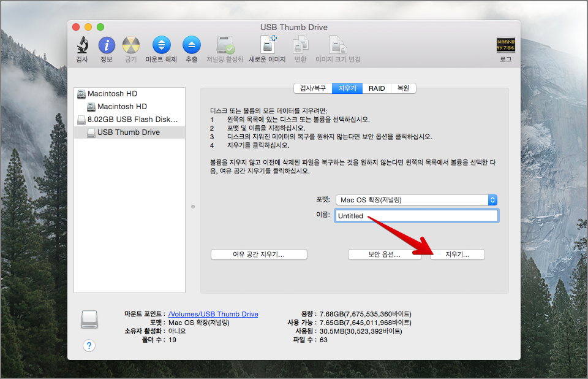
Task: Click the 새로운 이미지 (New Image) icon
Action: pos(268,45)
